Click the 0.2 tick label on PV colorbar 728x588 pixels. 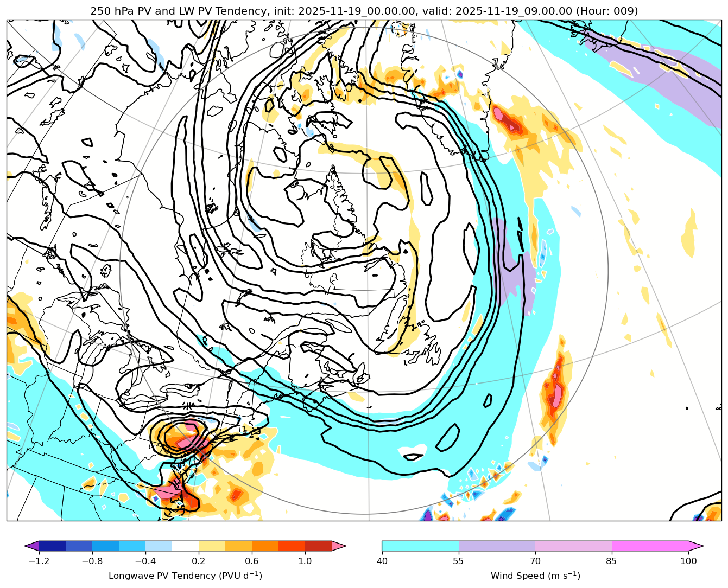pyautogui.click(x=199, y=561)
